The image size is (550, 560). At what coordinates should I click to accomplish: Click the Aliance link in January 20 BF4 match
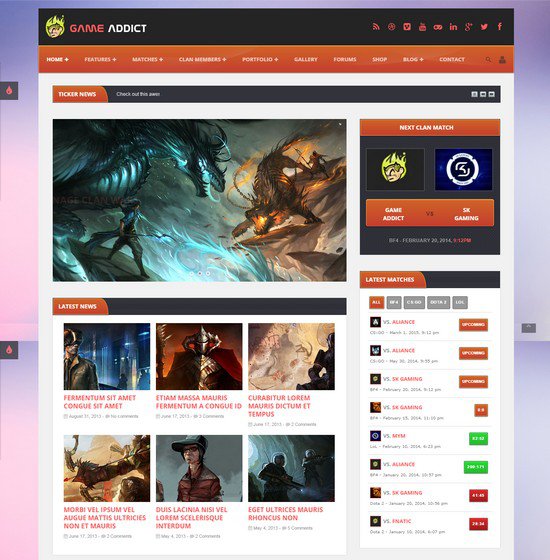pyautogui.click(x=404, y=464)
